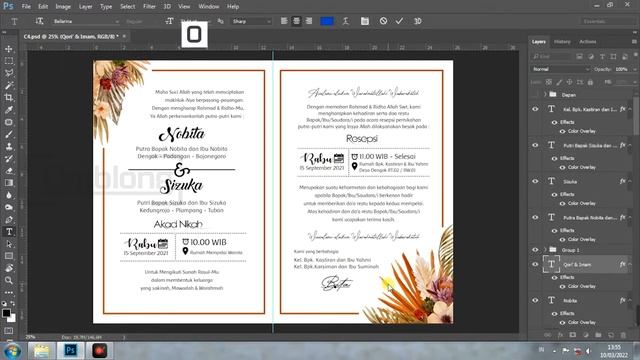Expand the Group 1 layer group
Image resolution: width=640 pixels, height=360 pixels.
pyautogui.click(x=545, y=249)
